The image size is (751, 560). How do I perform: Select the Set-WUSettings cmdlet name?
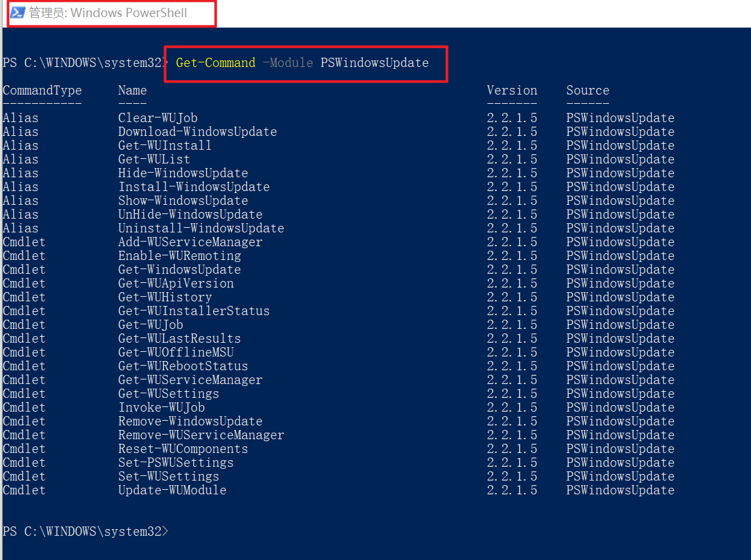point(169,477)
